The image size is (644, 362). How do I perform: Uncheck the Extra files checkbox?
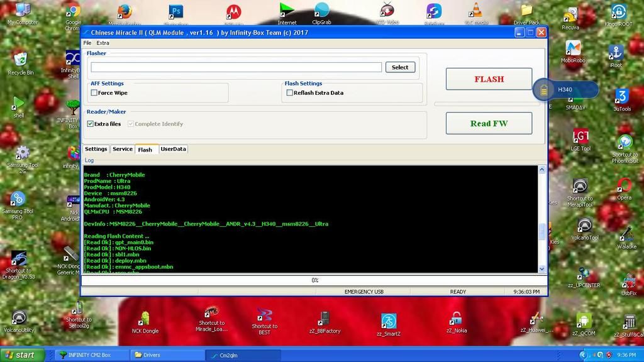(91, 124)
